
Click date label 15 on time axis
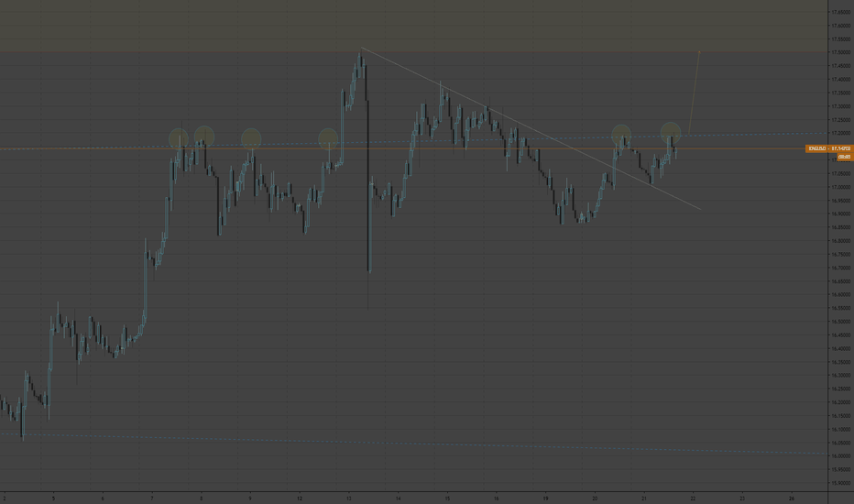pyautogui.click(x=447, y=498)
